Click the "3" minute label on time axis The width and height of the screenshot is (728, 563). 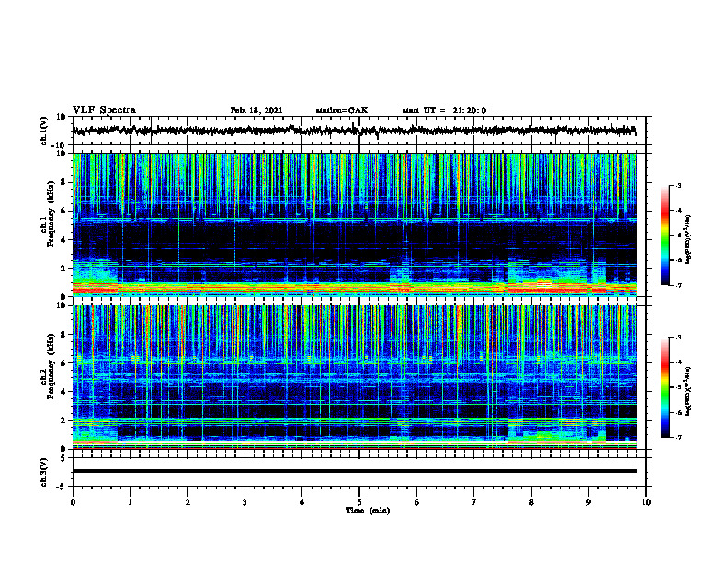(245, 502)
